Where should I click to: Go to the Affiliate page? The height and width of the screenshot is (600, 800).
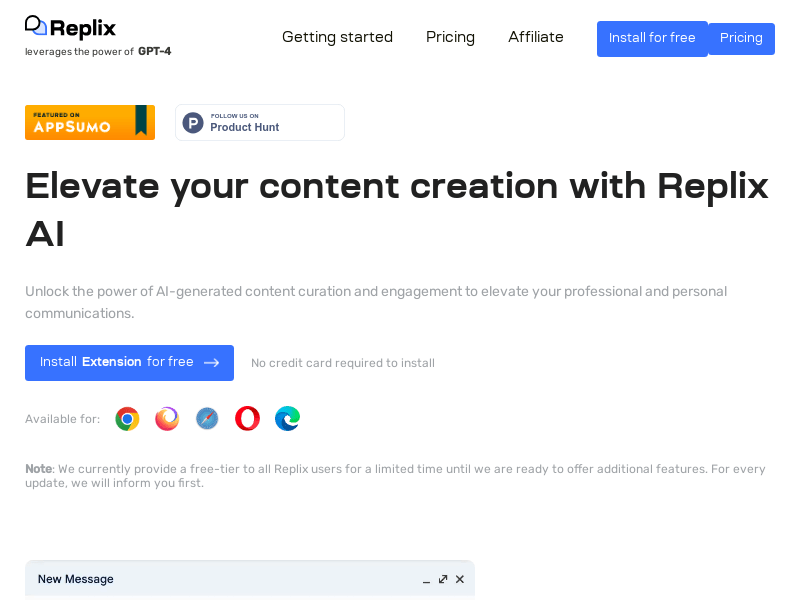[x=536, y=37]
